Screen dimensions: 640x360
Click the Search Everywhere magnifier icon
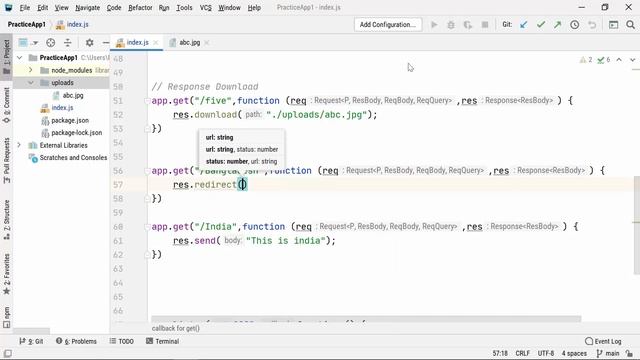point(630,25)
